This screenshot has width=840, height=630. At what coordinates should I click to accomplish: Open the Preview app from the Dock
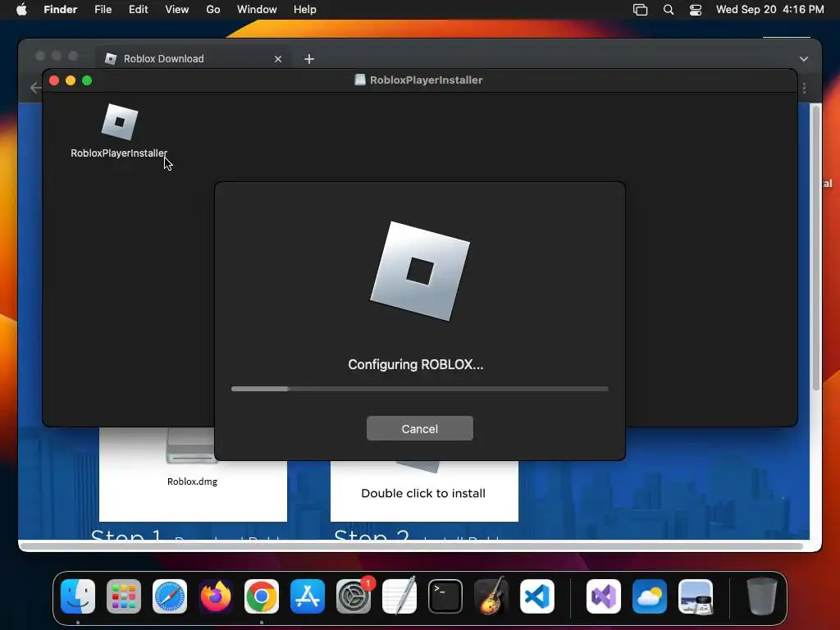pyautogui.click(x=696, y=596)
